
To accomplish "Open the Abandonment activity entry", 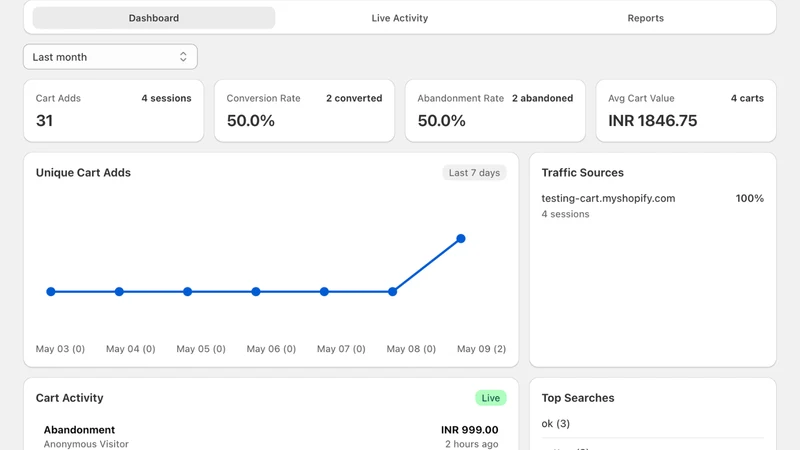I will (271, 436).
